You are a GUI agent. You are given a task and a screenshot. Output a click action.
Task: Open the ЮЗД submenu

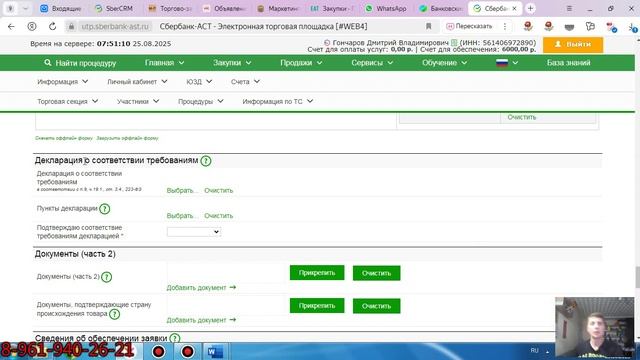click(199, 82)
